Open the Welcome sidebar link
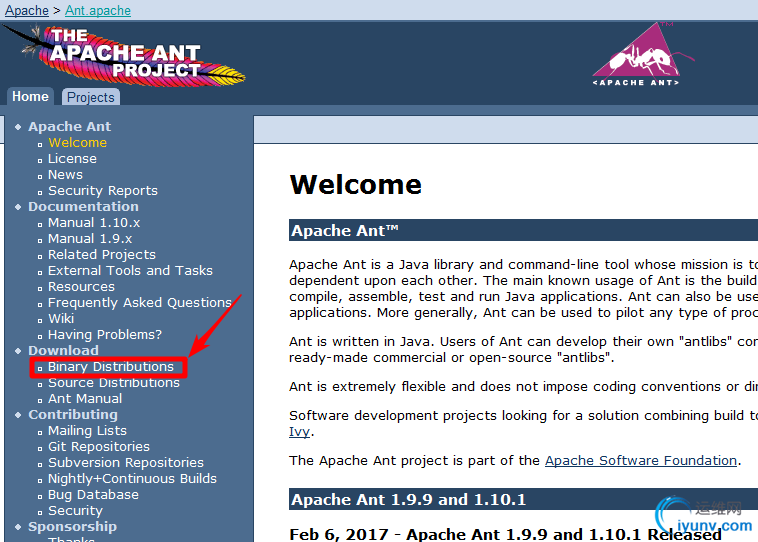The height and width of the screenshot is (542, 758). click(77, 143)
